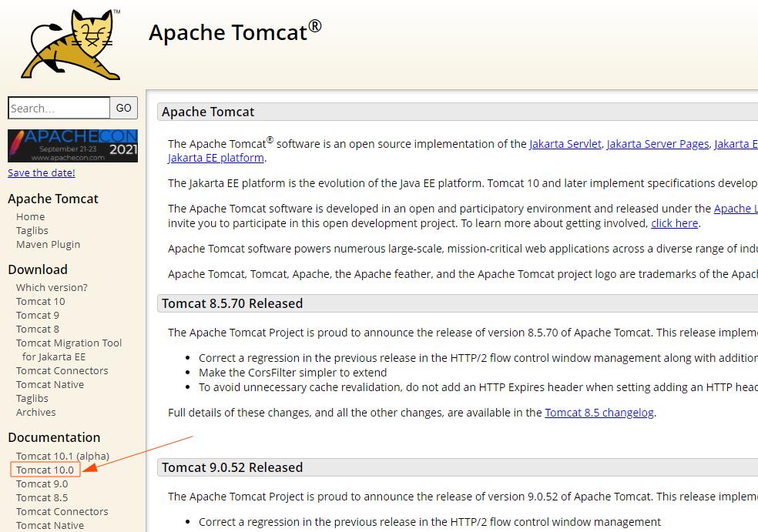The image size is (758, 532).
Task: Open the Archives link
Action: coord(35,412)
